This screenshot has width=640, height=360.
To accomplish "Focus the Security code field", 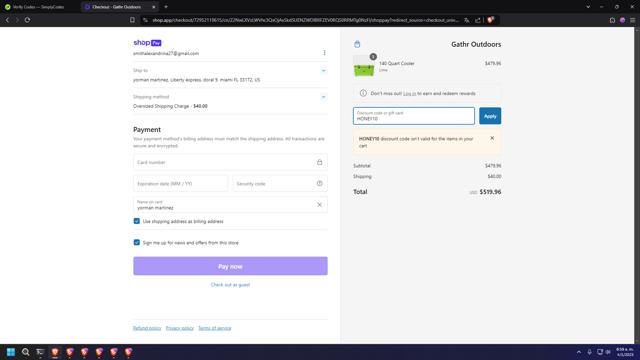I will pyautogui.click(x=280, y=184).
